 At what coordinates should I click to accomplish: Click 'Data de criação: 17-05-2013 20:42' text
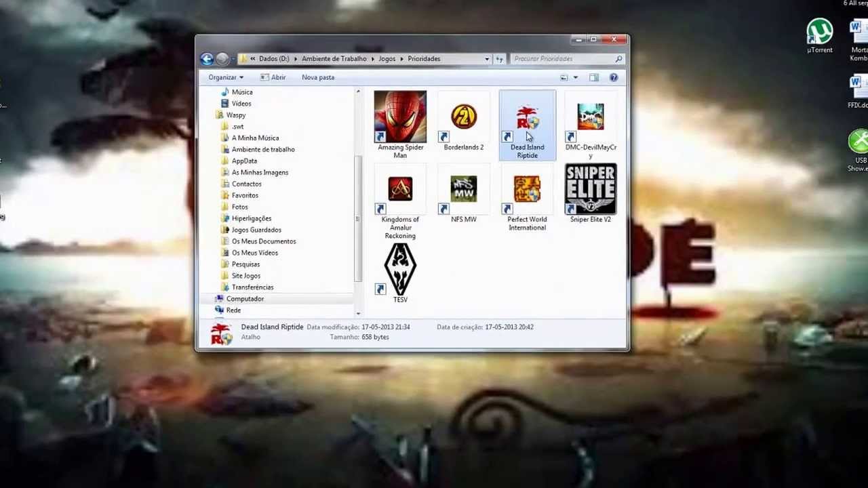(x=485, y=327)
